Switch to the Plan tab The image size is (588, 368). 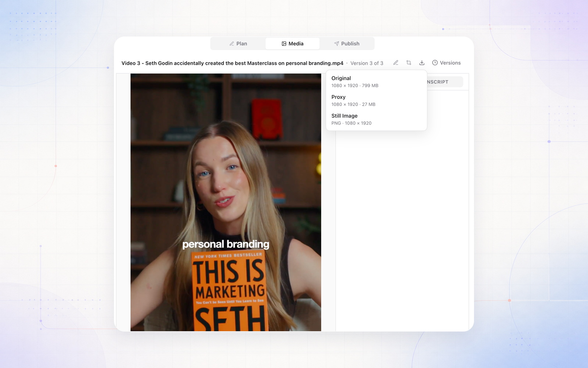click(x=238, y=43)
